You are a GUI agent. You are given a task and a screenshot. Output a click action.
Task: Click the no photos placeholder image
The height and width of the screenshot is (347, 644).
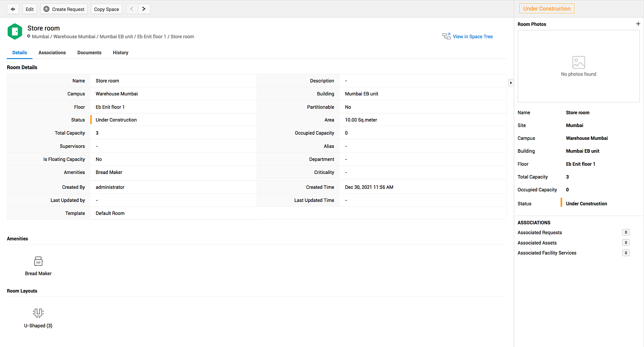click(578, 62)
